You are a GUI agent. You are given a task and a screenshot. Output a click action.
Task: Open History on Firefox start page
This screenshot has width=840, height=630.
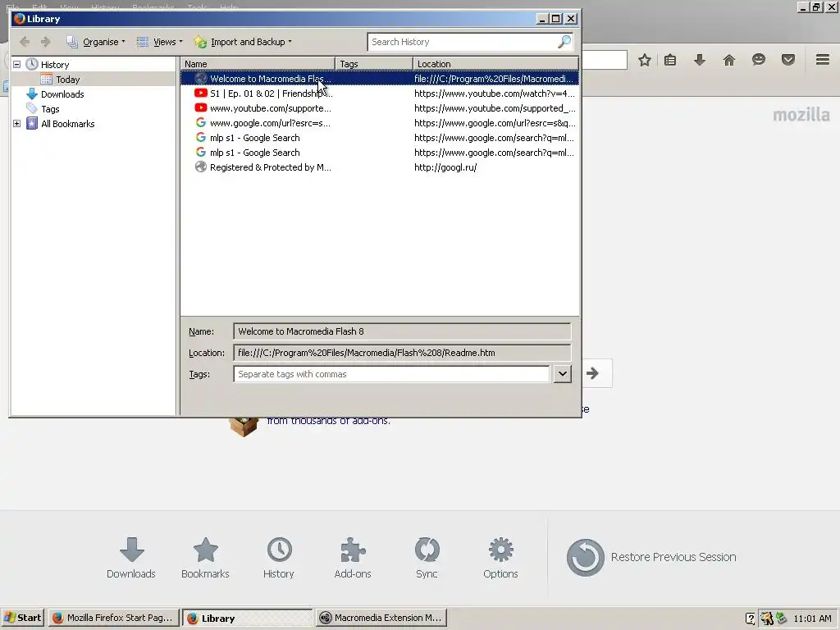279,558
